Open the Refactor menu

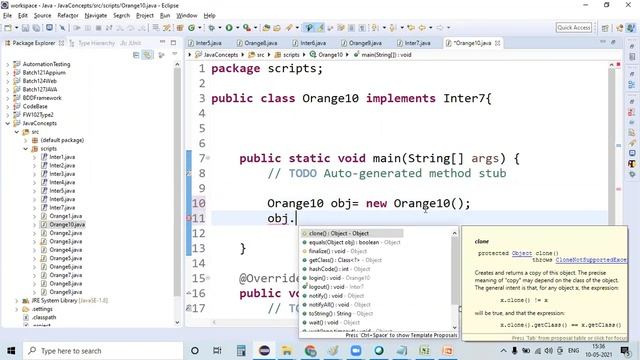point(68,16)
